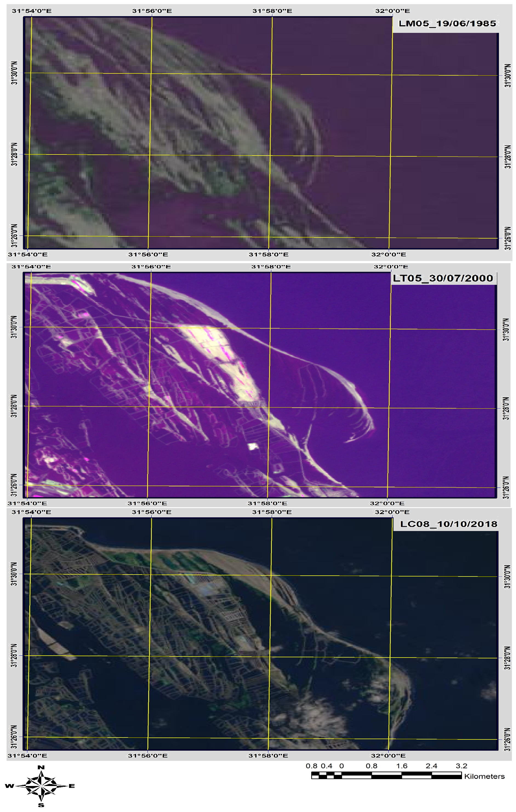Screen dimensions: 516x812
Task: Select the LC08_10/10/2018 image label
Action: tap(449, 524)
